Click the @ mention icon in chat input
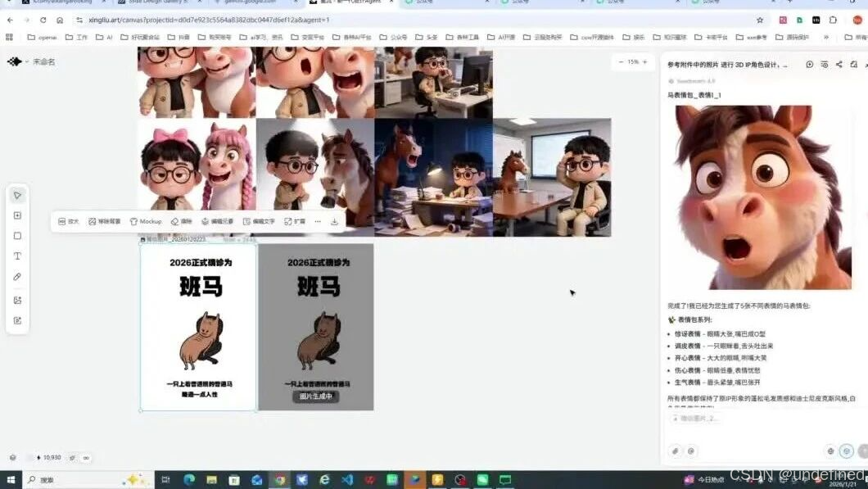Image resolution: width=868 pixels, height=489 pixels. point(691,451)
